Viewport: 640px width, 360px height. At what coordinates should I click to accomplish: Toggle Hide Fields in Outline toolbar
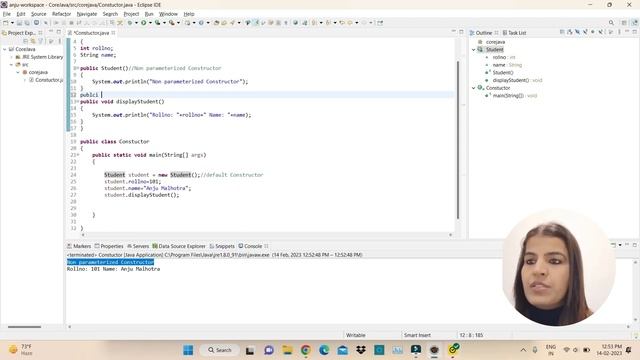578,32
